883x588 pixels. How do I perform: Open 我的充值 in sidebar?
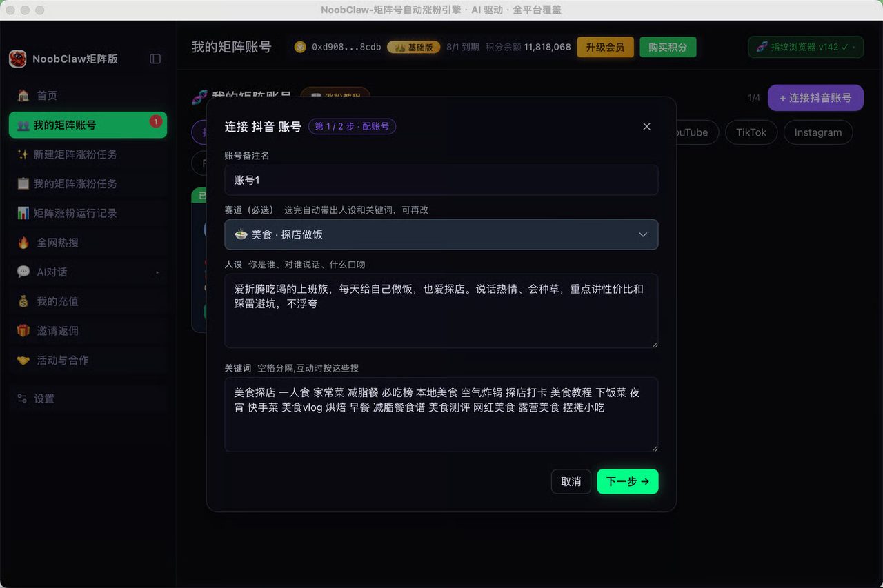coord(88,301)
